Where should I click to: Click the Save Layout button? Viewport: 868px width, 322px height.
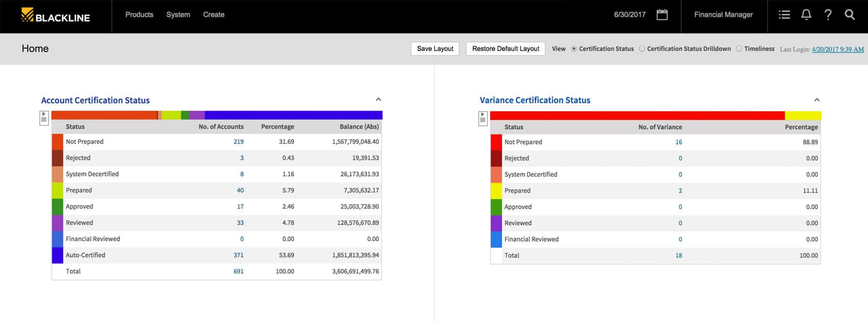pos(435,48)
